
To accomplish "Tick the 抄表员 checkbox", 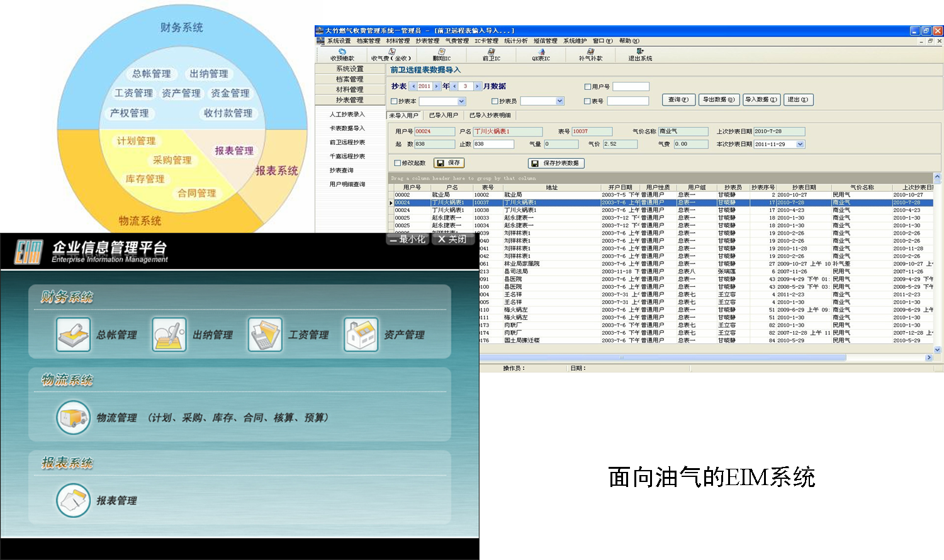I will point(495,101).
